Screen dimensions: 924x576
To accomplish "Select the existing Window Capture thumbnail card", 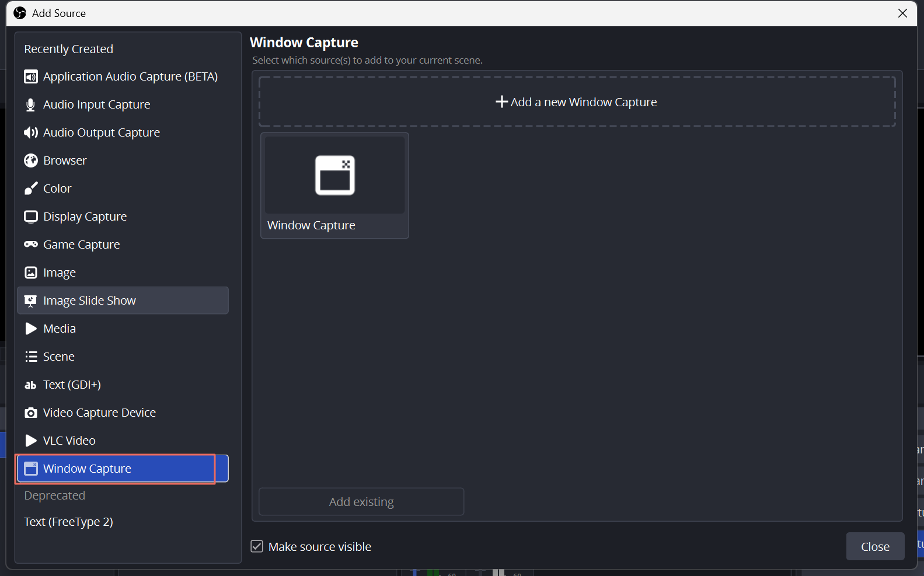I will pyautogui.click(x=334, y=186).
